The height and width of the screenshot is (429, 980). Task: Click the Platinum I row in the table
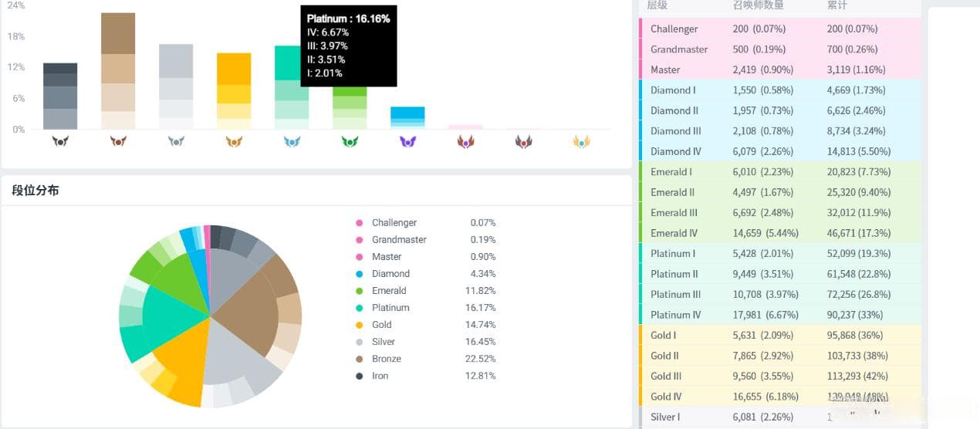(x=780, y=254)
